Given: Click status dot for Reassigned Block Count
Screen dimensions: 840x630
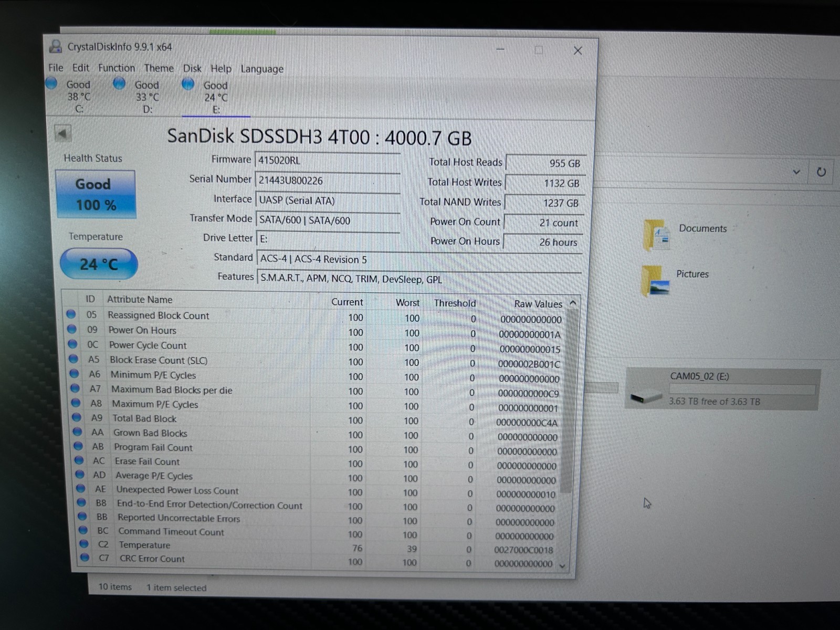Looking at the screenshot, I should 71,314.
